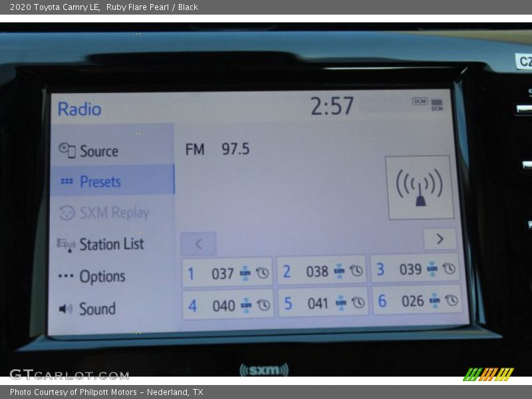Tap the 97.5 frequency readout
Viewport: 532px width, 399px height.
tap(235, 149)
